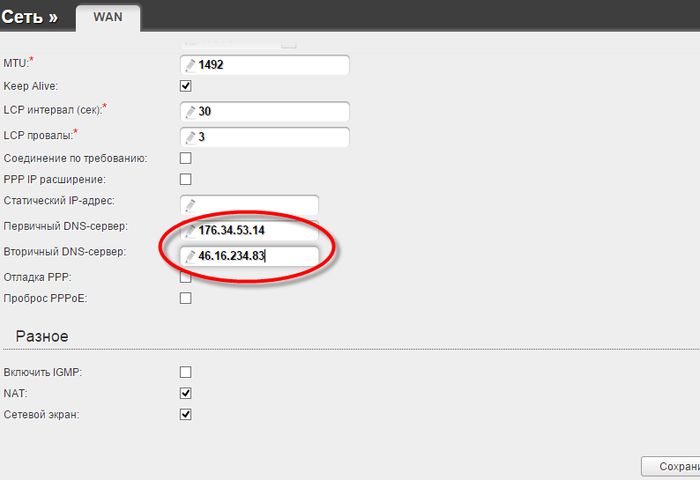The height and width of the screenshot is (480, 700).
Task: Turn on Включить IGMP checkbox
Action: click(x=185, y=372)
